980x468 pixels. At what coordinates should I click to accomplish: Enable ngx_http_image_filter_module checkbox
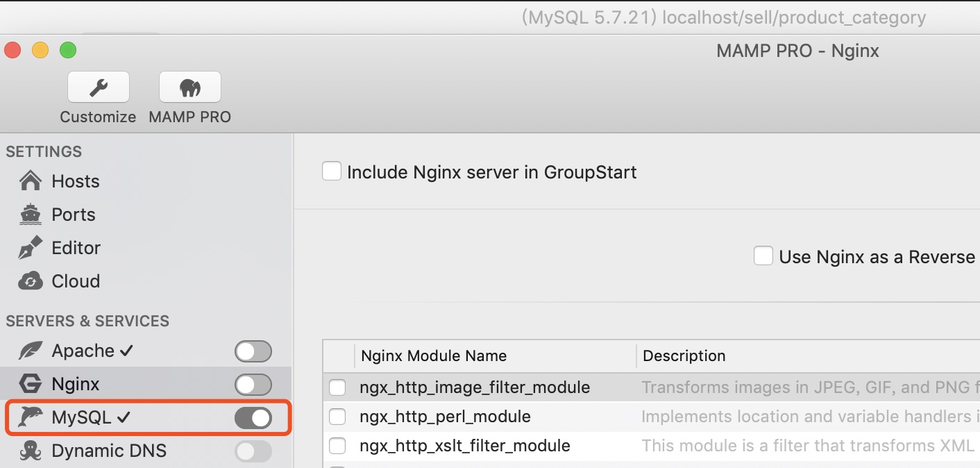point(337,387)
